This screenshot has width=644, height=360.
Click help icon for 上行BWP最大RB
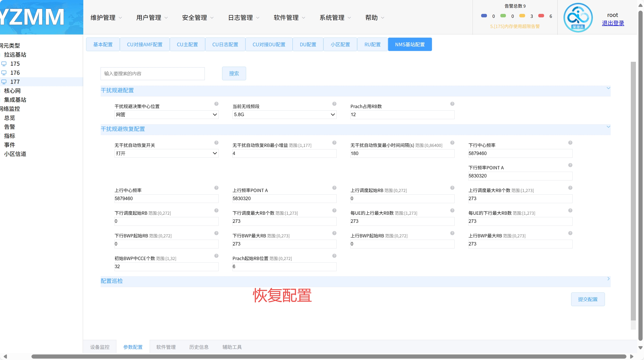coord(570,233)
